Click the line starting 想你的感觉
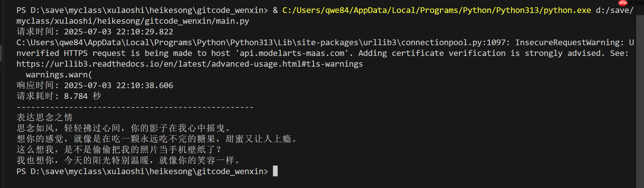Screen dimensions: 644x188 [157, 139]
